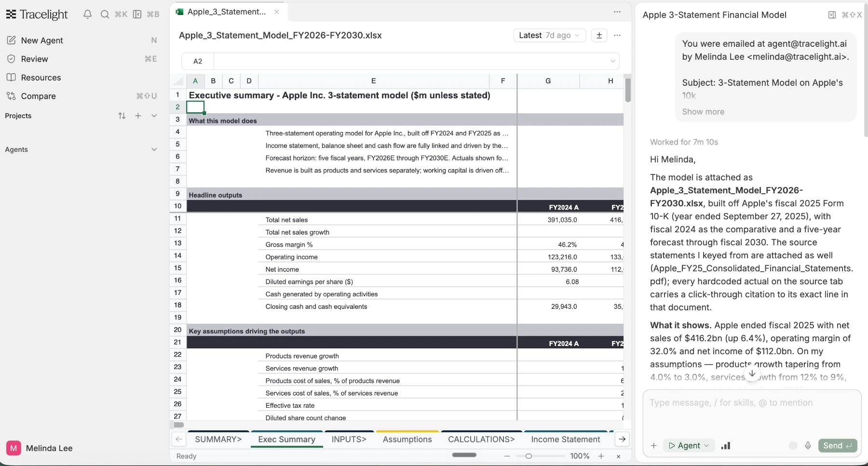
Task: Click the bar chart icon in chat toolbar
Action: point(726,446)
